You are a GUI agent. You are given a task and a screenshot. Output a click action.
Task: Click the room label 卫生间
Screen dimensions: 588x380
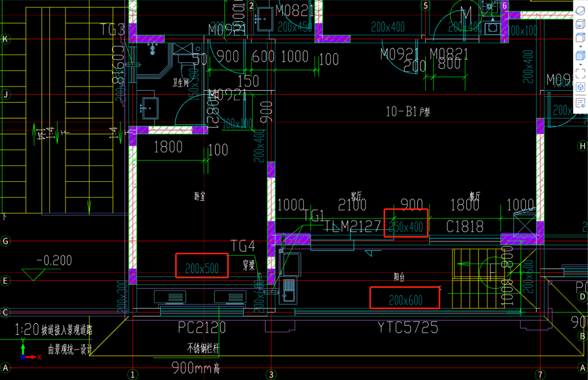coord(180,83)
